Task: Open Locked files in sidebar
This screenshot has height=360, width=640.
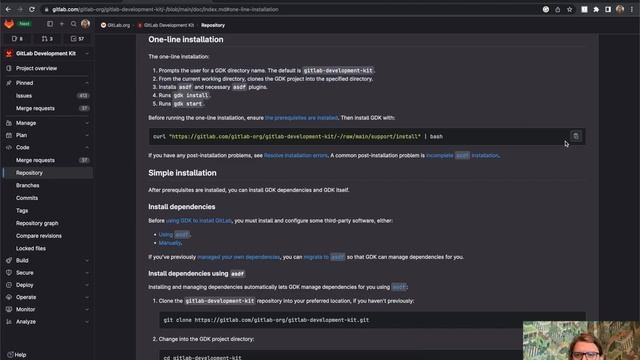Action: (x=48, y=248)
